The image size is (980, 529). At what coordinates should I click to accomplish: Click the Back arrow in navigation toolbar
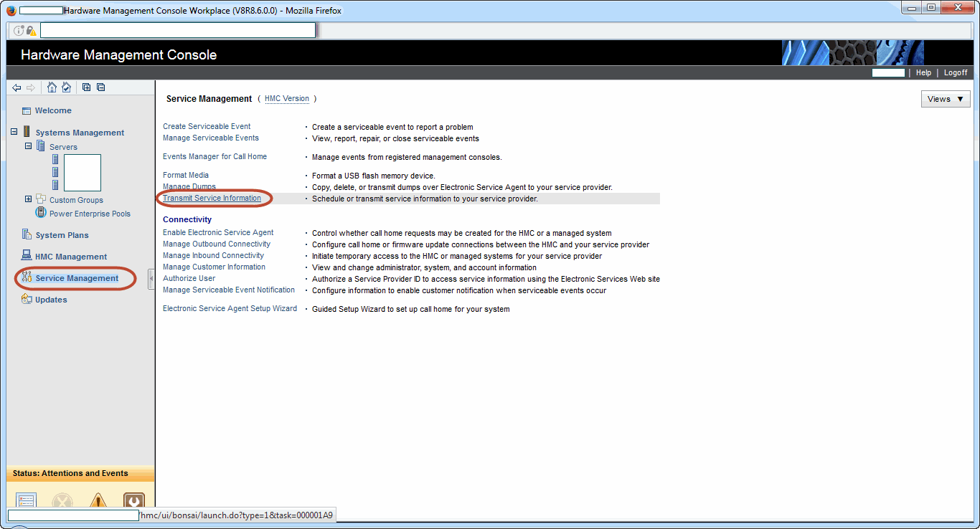(x=17, y=87)
